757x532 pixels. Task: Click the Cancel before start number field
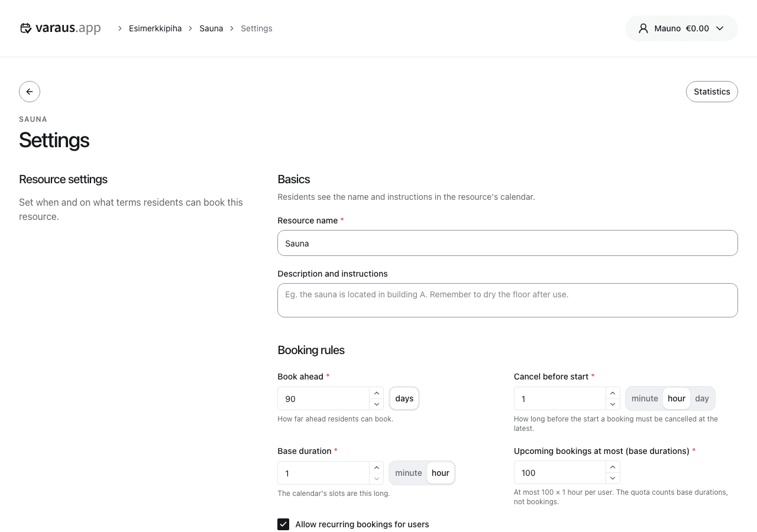click(x=560, y=398)
